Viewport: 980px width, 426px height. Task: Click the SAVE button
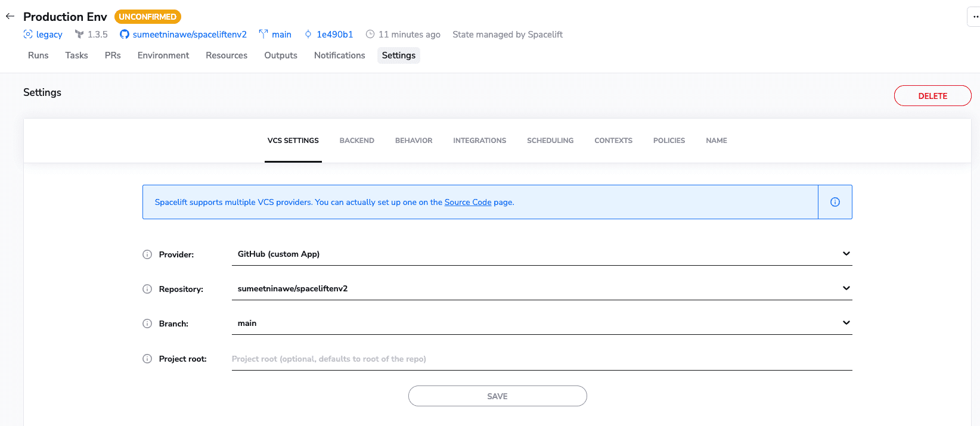click(498, 396)
